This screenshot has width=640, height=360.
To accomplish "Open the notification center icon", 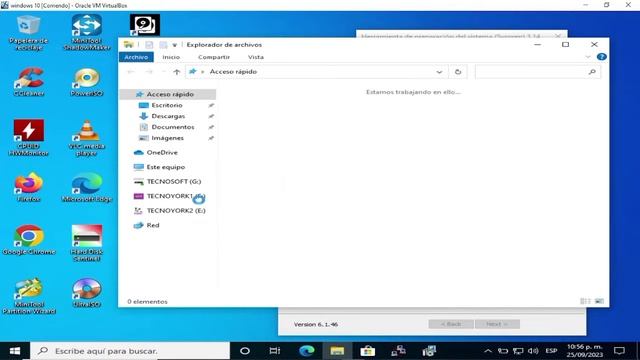I will [x=619, y=351].
